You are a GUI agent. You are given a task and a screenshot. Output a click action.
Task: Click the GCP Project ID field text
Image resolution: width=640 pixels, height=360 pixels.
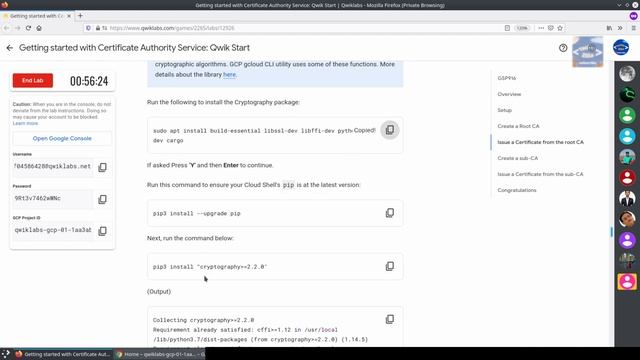tap(52, 230)
